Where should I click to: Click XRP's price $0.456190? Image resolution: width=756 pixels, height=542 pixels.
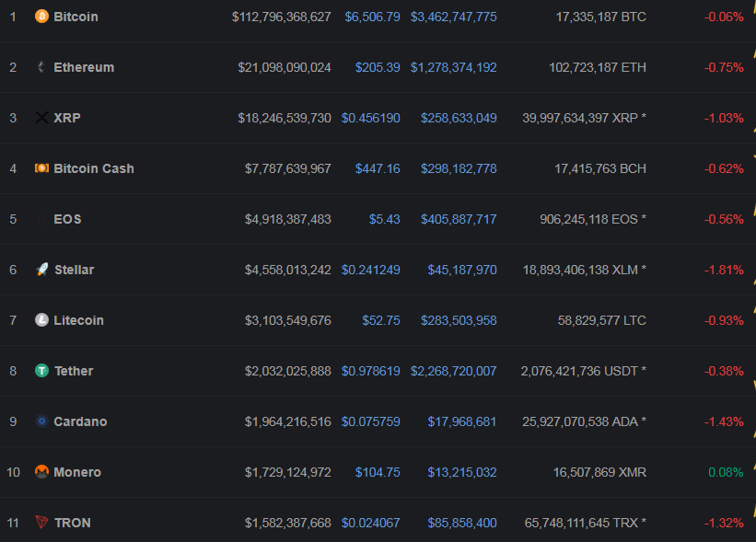[x=370, y=118]
